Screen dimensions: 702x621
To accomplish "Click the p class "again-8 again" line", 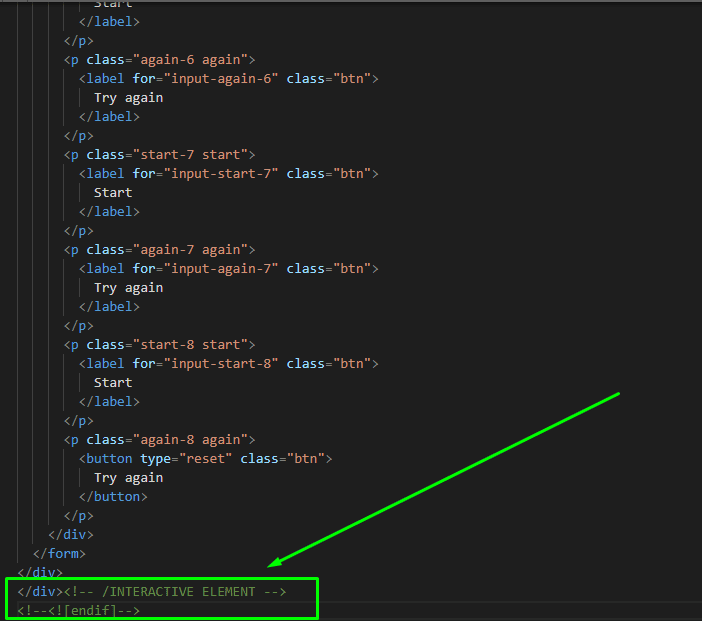I will pyautogui.click(x=160, y=440).
